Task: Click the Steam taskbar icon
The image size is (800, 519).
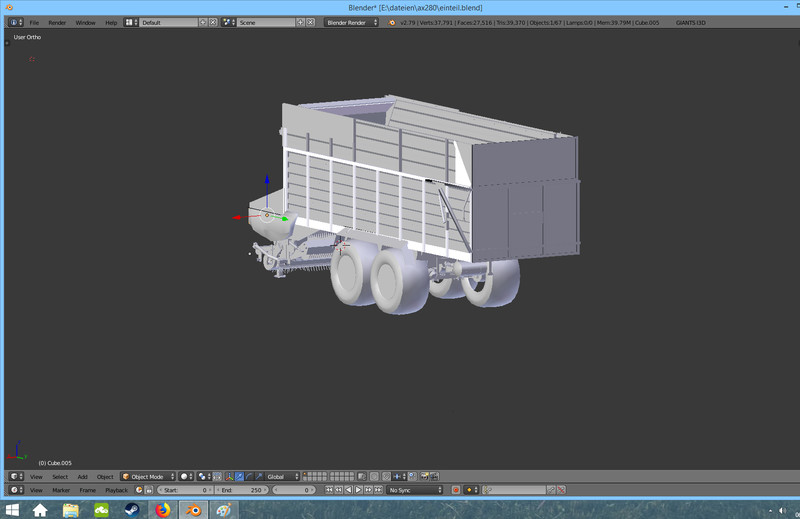Action: click(x=131, y=510)
